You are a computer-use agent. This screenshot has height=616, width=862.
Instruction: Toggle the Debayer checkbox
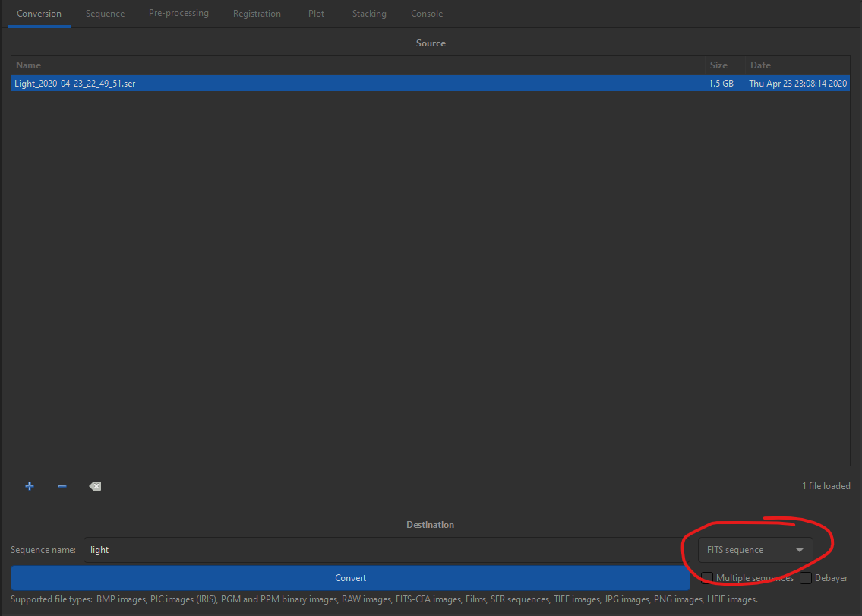point(806,578)
